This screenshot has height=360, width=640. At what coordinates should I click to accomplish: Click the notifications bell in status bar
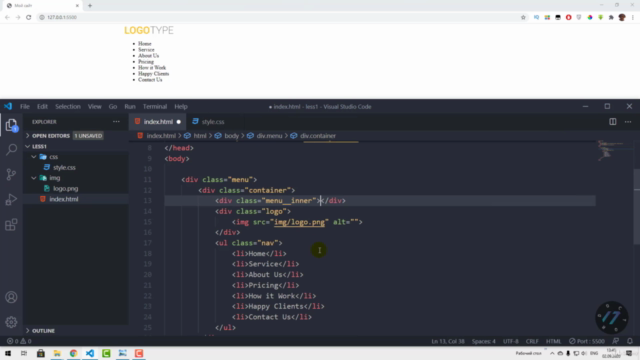(x=630, y=341)
